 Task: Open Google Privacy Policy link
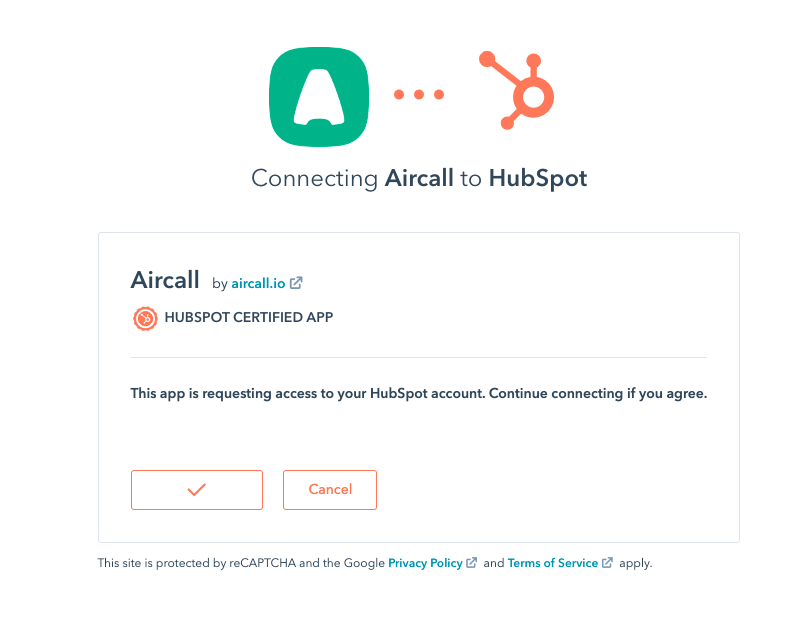tap(425, 563)
